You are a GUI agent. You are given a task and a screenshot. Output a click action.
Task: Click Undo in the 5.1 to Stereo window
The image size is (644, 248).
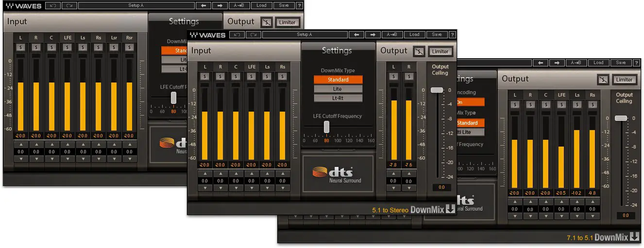pyautogui.click(x=237, y=34)
